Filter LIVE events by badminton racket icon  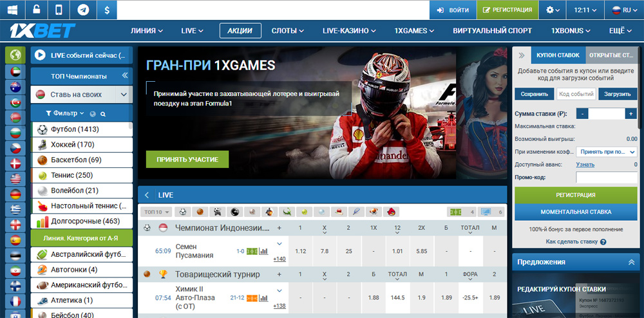coord(356,212)
